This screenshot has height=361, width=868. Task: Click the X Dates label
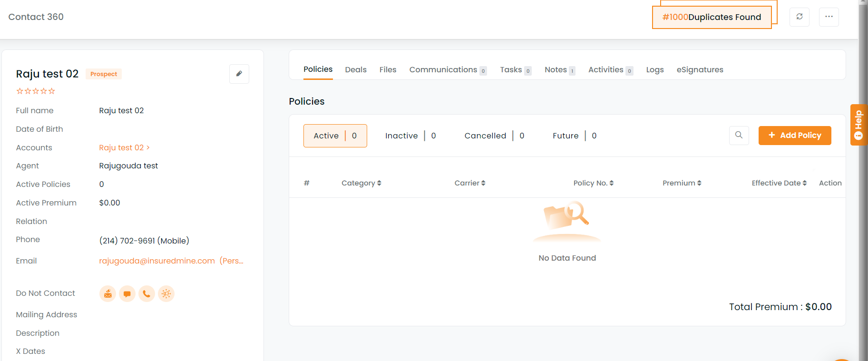30,351
